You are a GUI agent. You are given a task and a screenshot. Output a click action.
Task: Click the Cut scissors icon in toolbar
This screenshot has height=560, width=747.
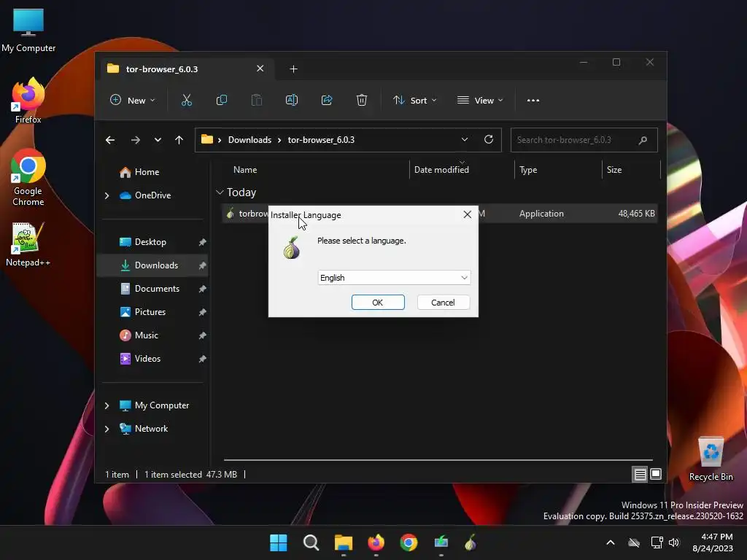click(186, 100)
